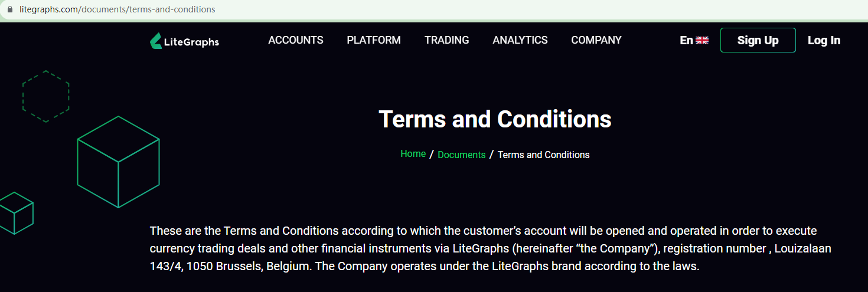Click the current Terms and Conditions breadcrumb
Image resolution: width=868 pixels, height=292 pixels.
pos(544,155)
